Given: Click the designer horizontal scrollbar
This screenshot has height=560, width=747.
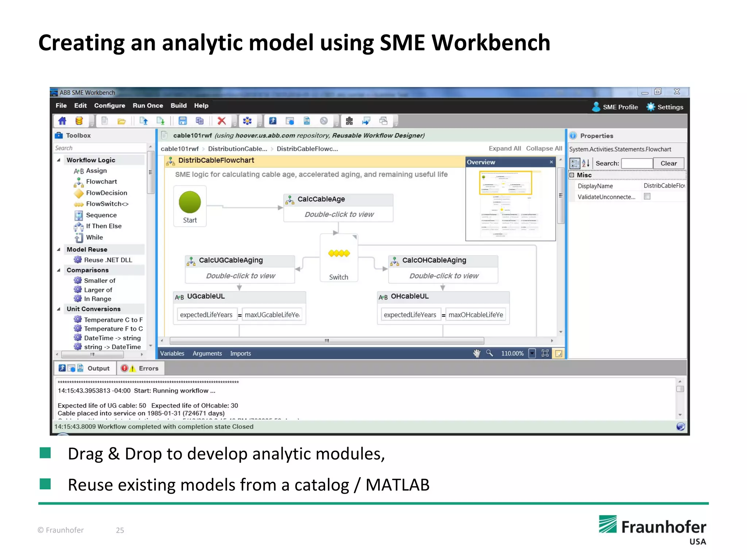Looking at the screenshot, I should point(327,341).
